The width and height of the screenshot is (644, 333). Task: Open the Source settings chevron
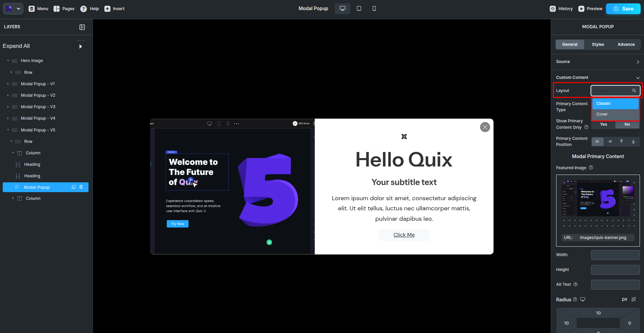tap(638, 62)
